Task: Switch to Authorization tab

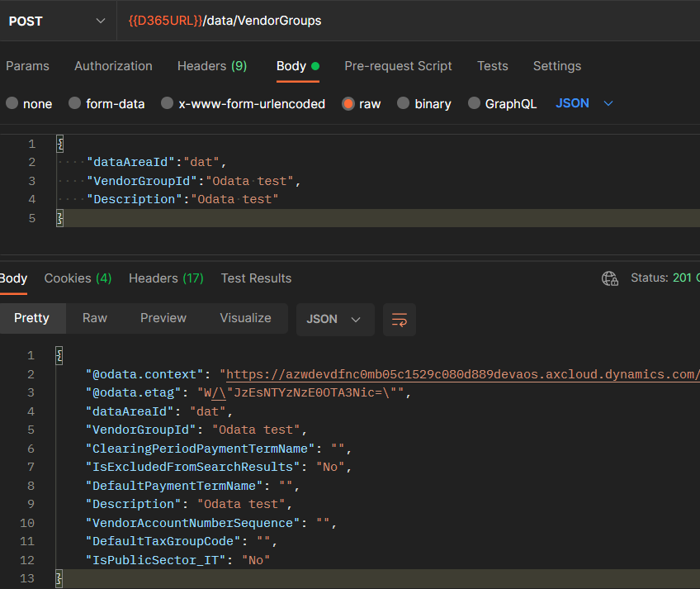Action: pyautogui.click(x=113, y=66)
